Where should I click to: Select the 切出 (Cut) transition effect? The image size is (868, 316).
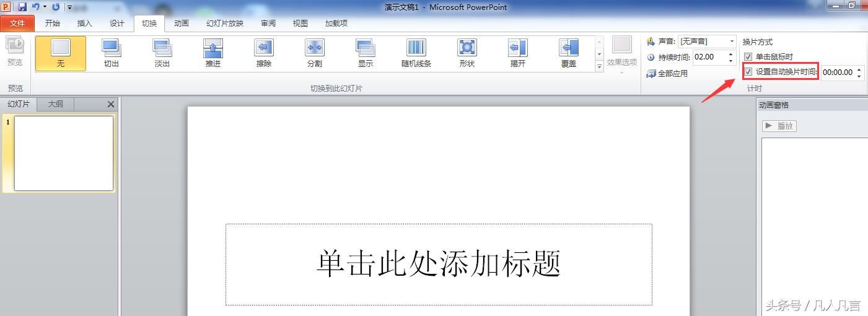point(112,53)
